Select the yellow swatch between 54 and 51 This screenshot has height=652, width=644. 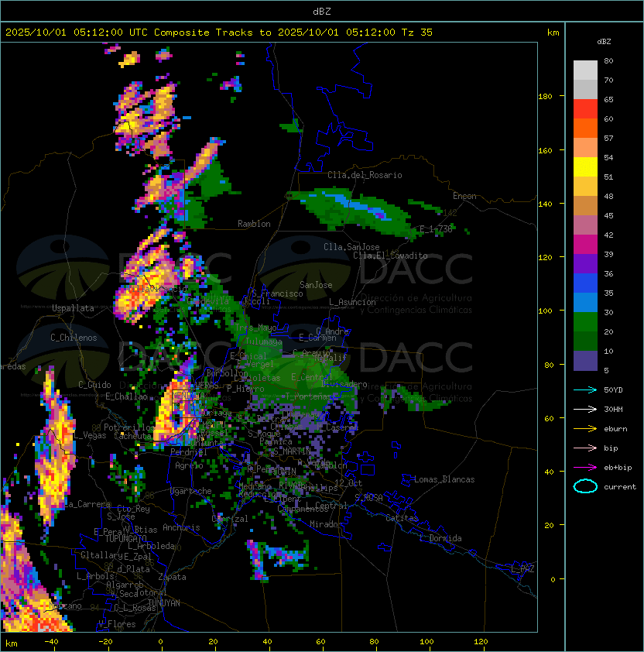coord(585,167)
